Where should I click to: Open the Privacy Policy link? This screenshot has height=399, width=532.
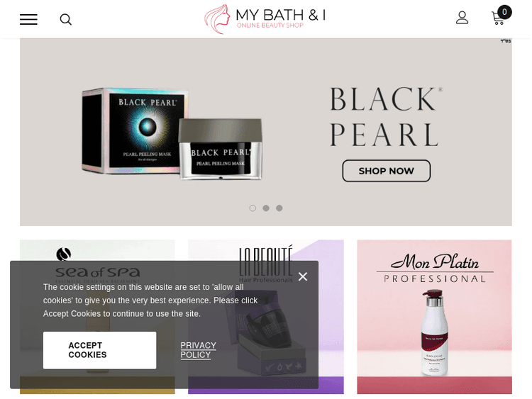pyautogui.click(x=198, y=350)
